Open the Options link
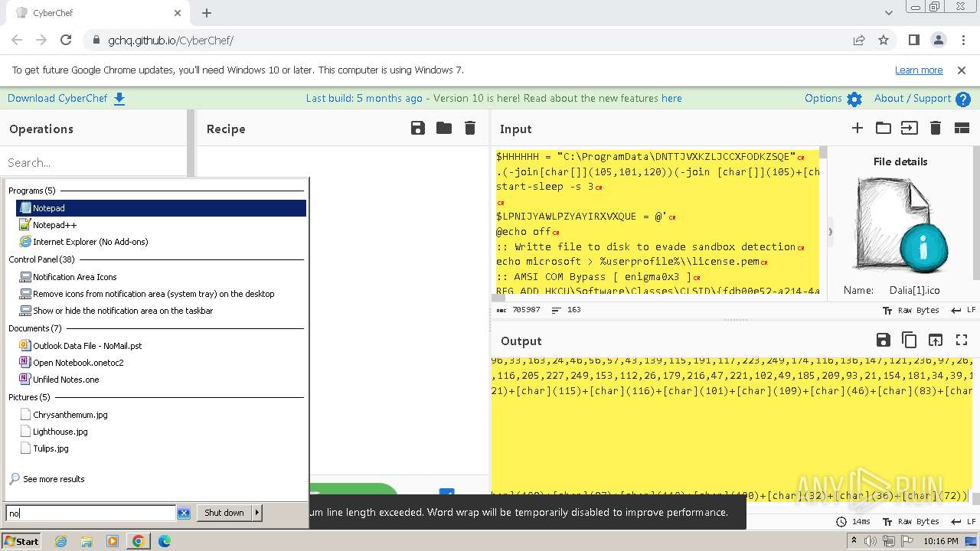The width and height of the screenshot is (980, 551). (823, 98)
